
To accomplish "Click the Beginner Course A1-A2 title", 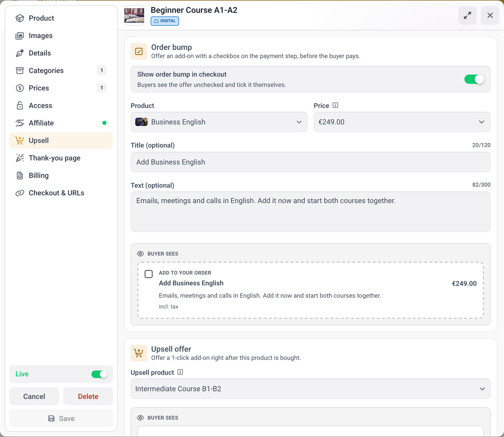I will (x=194, y=10).
